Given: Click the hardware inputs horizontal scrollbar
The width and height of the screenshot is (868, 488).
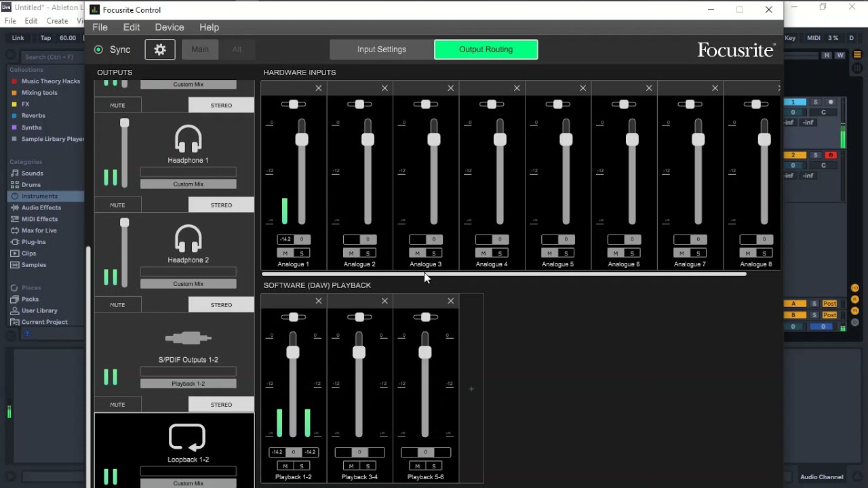Looking at the screenshot, I should 504,274.
